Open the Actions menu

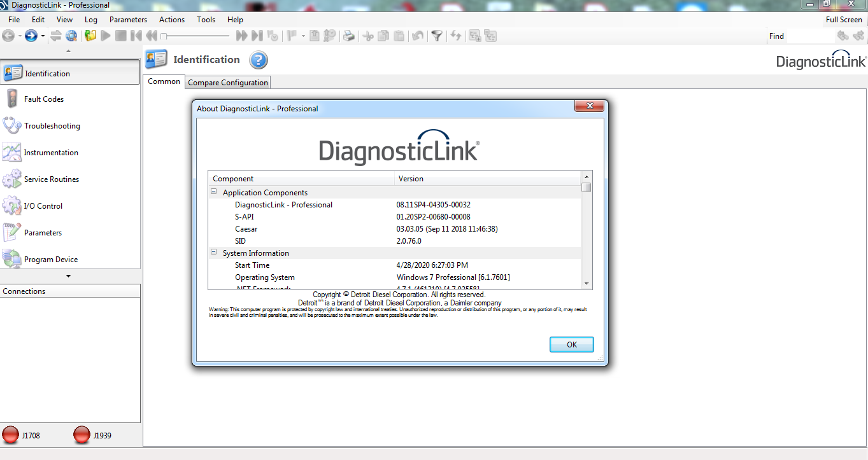[172, 20]
